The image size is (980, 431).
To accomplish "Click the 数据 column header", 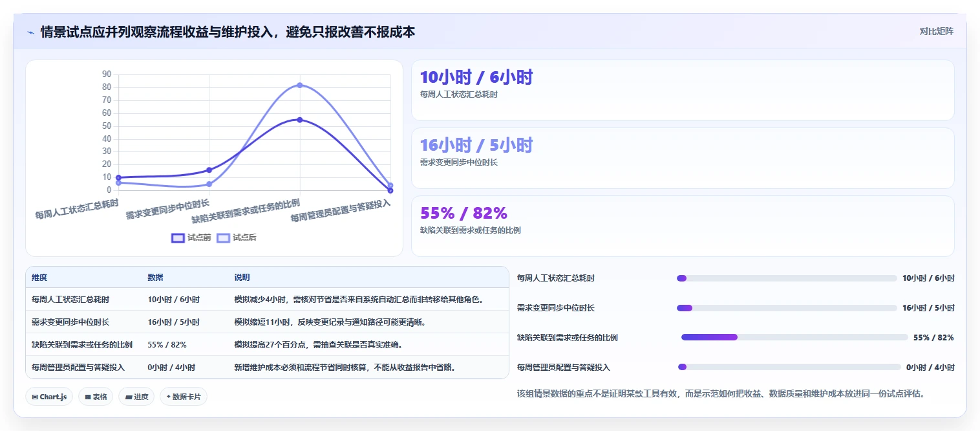I will [x=155, y=277].
